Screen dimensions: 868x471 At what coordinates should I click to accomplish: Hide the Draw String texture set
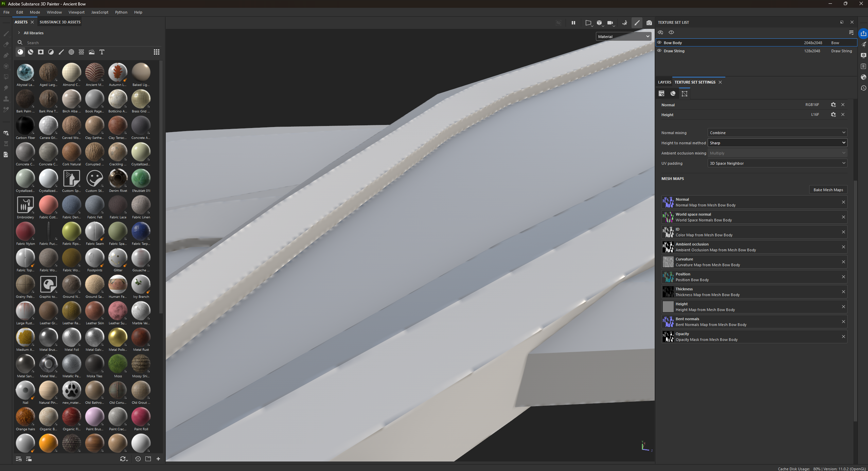coord(659,51)
